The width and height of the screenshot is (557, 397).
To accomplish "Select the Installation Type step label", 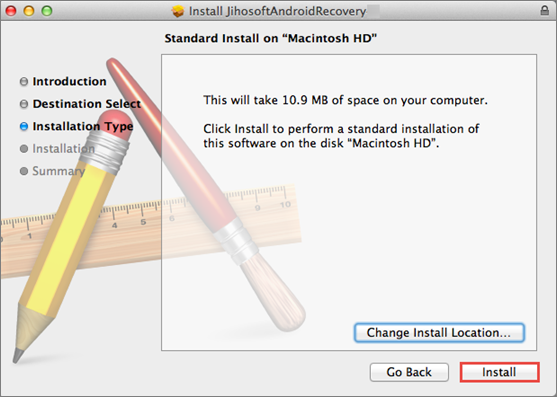I will [83, 126].
